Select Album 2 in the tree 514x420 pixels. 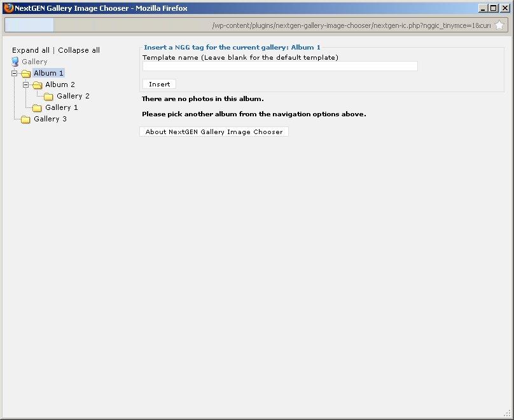(60, 85)
